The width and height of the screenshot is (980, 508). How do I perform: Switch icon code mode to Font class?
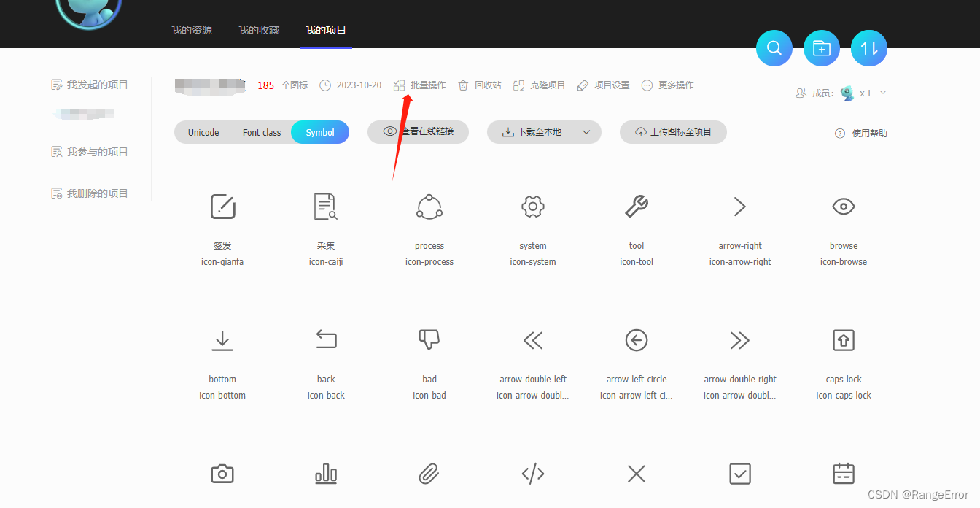point(261,132)
